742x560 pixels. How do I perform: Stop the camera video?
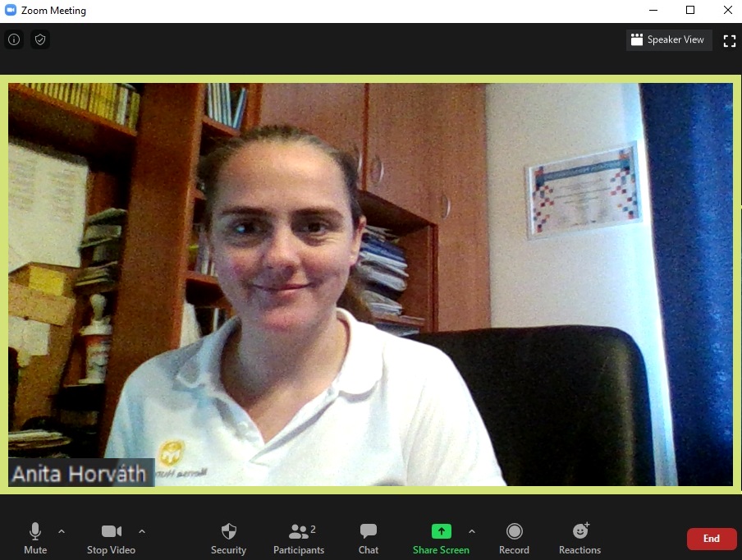(x=112, y=538)
